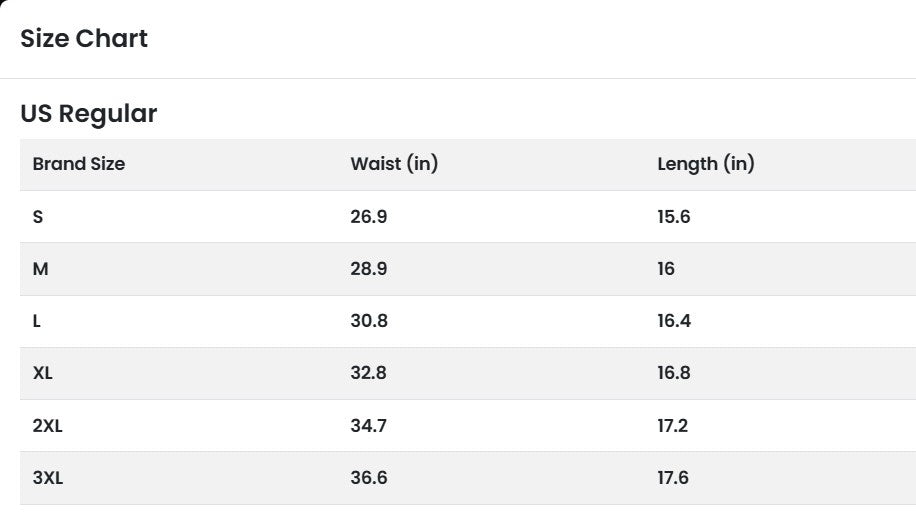Choose the L brand size row label
Image resolution: width=916 pixels, height=527 pixels.
(x=37, y=321)
